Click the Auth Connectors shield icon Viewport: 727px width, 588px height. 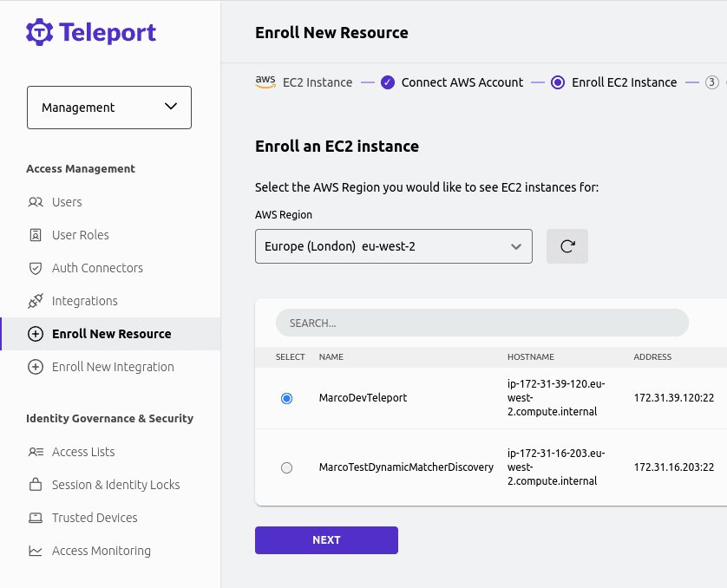click(x=36, y=268)
